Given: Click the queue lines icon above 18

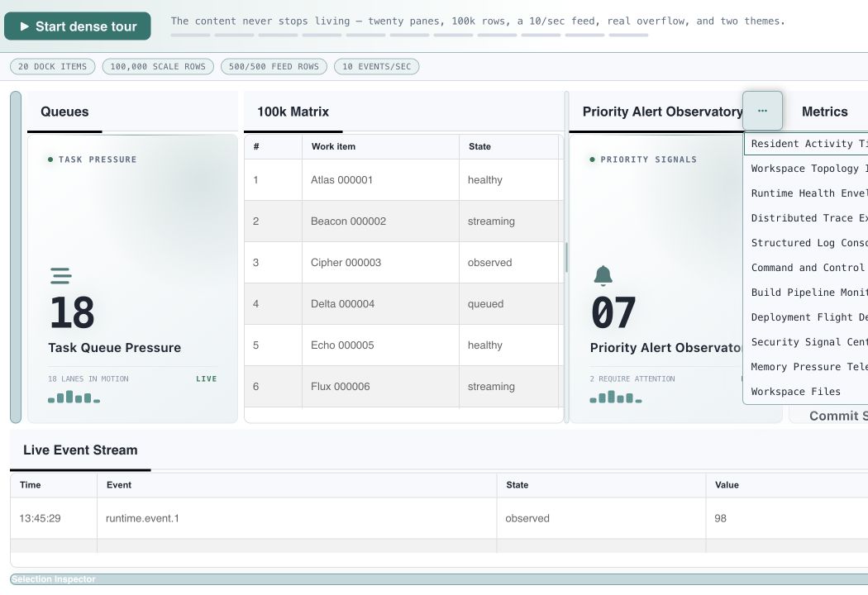Looking at the screenshot, I should 61,276.
